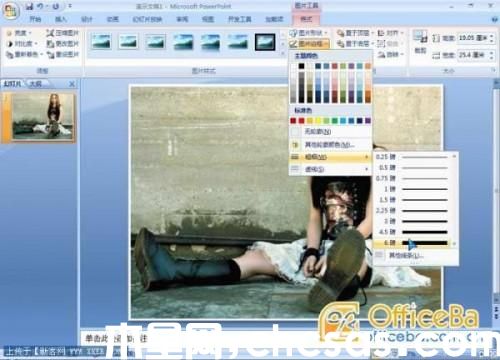Viewport: 500px width, 360px height.
Task: Switch to the 大纲 (Outline) pane tab
Action: click(x=36, y=84)
